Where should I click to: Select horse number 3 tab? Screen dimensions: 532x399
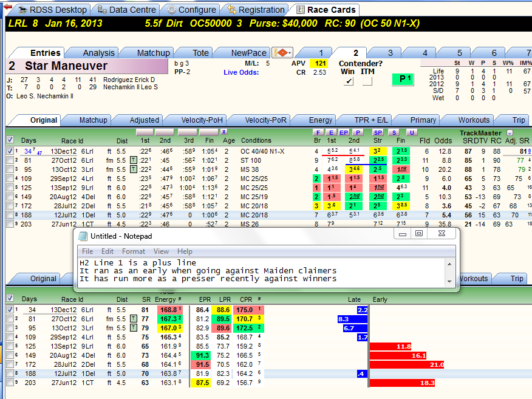point(390,53)
